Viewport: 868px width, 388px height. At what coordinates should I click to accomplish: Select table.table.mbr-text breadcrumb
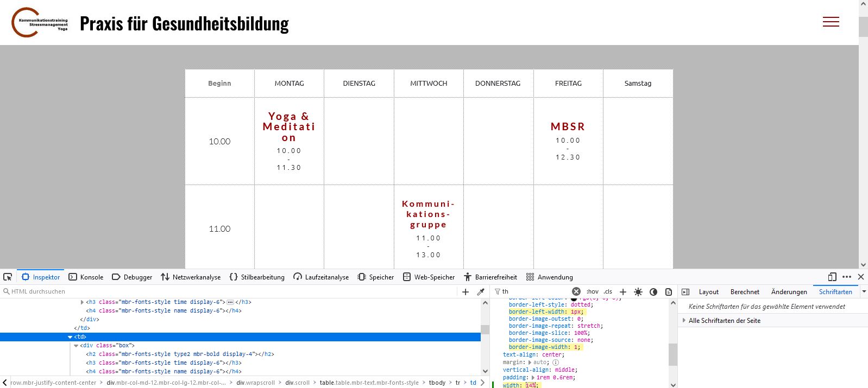click(x=369, y=383)
